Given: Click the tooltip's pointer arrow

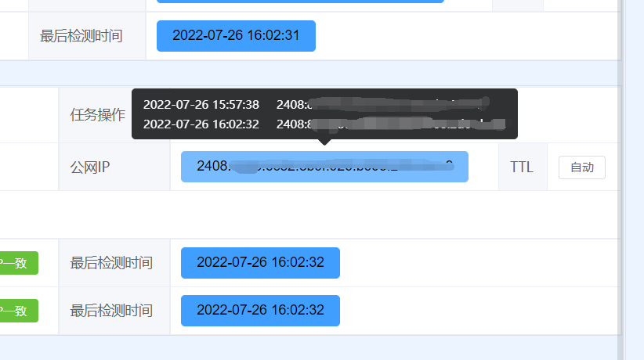Looking at the screenshot, I should [324, 142].
